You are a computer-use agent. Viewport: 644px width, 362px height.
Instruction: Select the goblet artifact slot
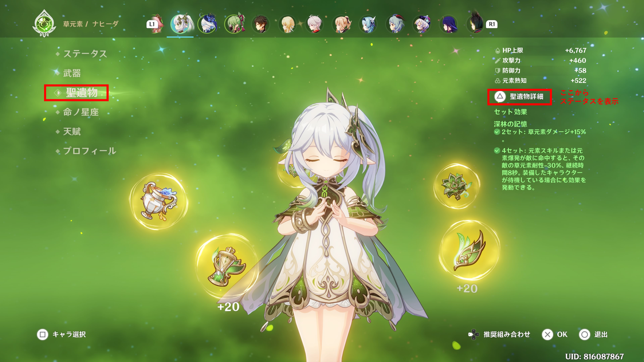pos(159,201)
